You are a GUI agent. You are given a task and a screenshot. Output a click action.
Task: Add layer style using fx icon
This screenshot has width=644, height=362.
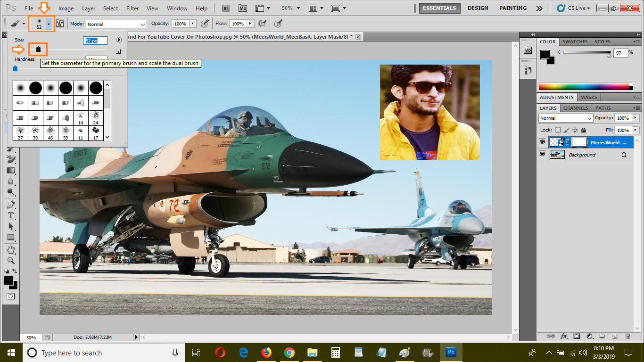pyautogui.click(x=564, y=336)
